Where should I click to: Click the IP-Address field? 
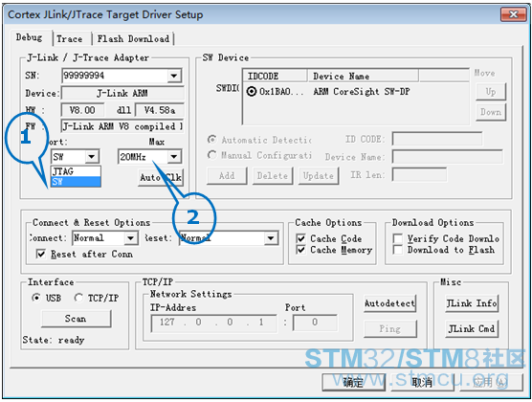(213, 323)
